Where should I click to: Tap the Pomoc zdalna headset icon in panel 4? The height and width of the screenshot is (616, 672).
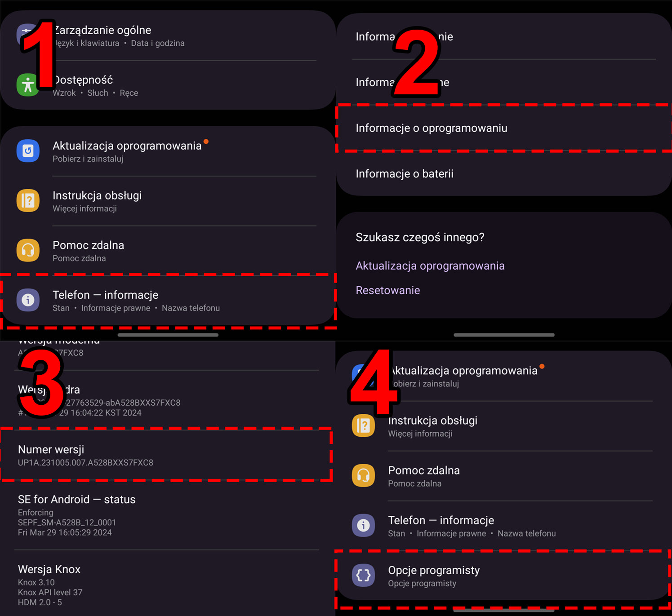tap(363, 475)
